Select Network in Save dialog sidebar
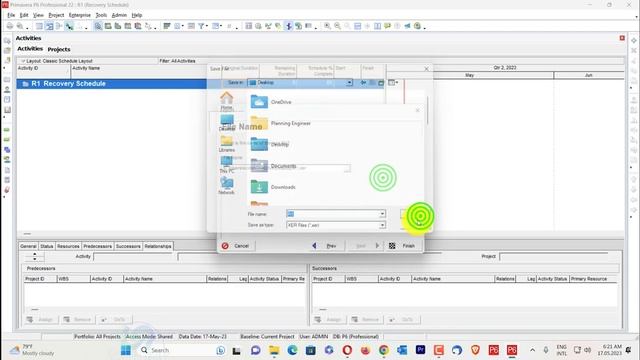Screen dimensions: 640x360 coord(227,186)
